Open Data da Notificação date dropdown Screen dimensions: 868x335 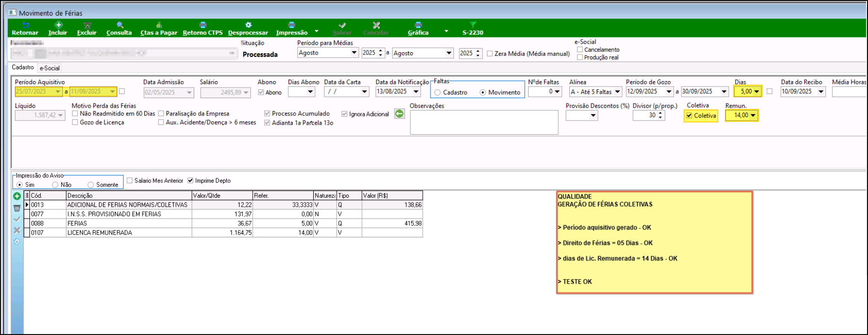pyautogui.click(x=416, y=92)
